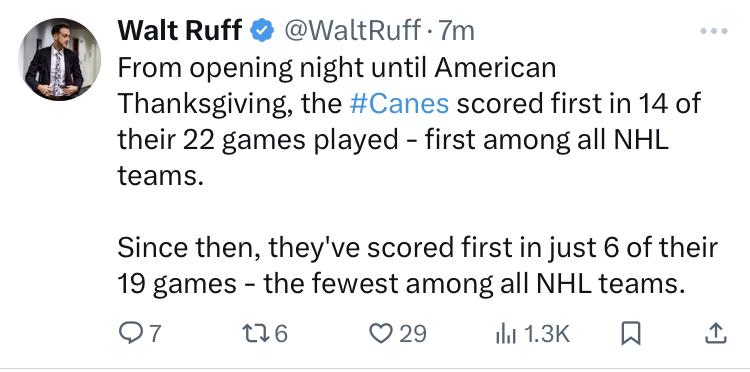
Task: Click the repost arrows icon
Action: click(254, 334)
